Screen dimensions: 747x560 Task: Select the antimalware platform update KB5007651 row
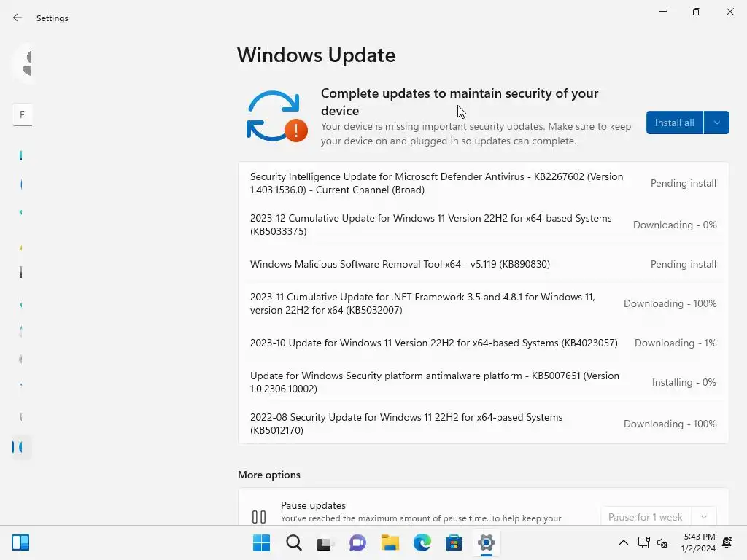point(483,382)
